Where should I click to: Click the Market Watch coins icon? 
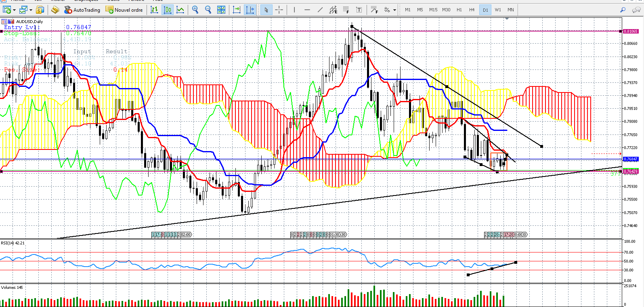pyautogui.click(x=40, y=10)
